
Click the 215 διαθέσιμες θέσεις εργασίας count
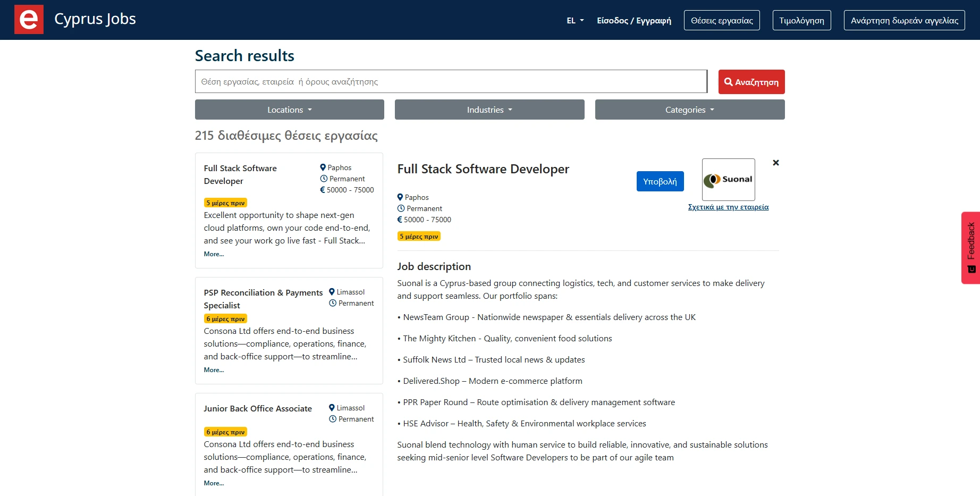[x=286, y=136]
